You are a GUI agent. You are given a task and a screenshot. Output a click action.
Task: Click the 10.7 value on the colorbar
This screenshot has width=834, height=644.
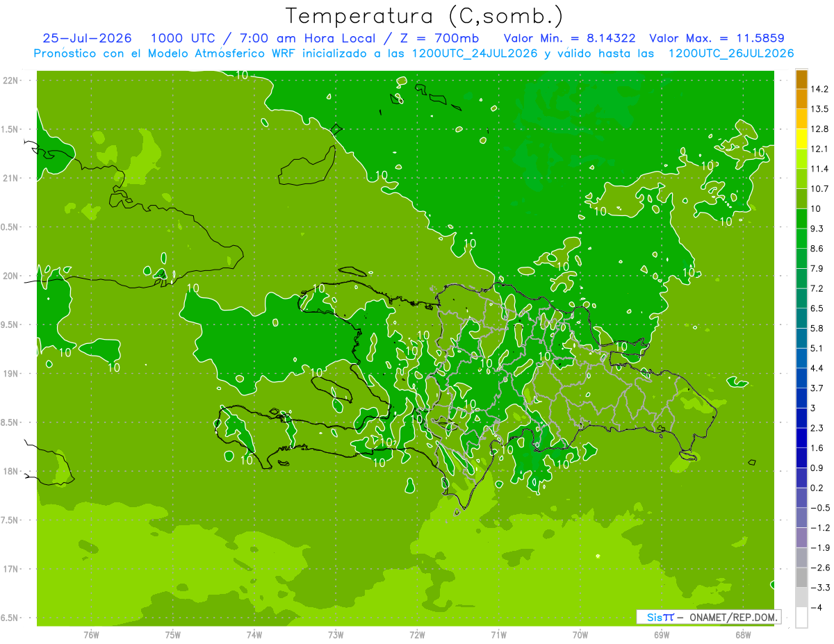(x=820, y=189)
